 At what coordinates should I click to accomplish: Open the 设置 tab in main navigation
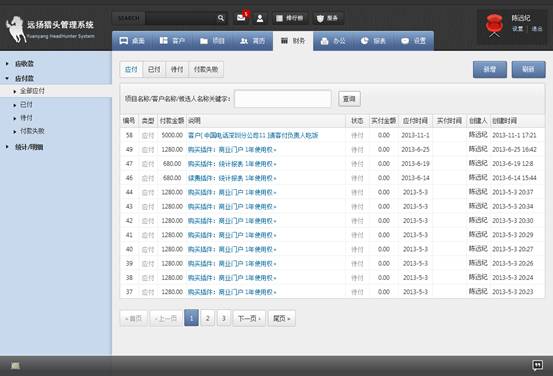pyautogui.click(x=414, y=41)
